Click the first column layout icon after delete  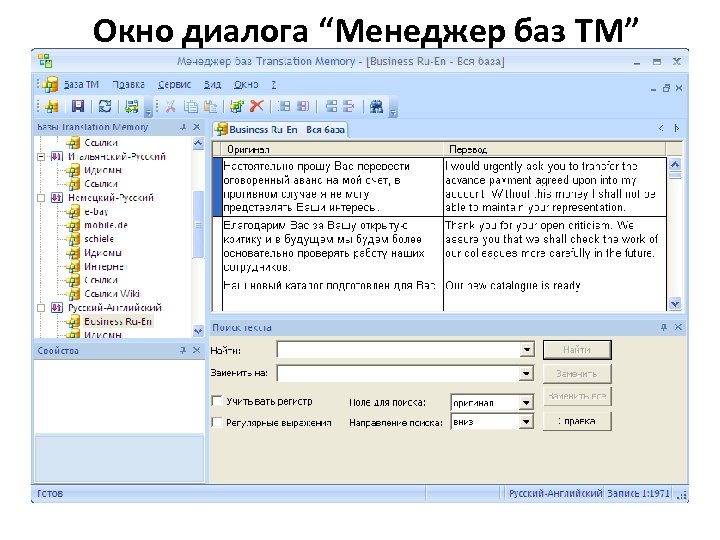pos(284,107)
